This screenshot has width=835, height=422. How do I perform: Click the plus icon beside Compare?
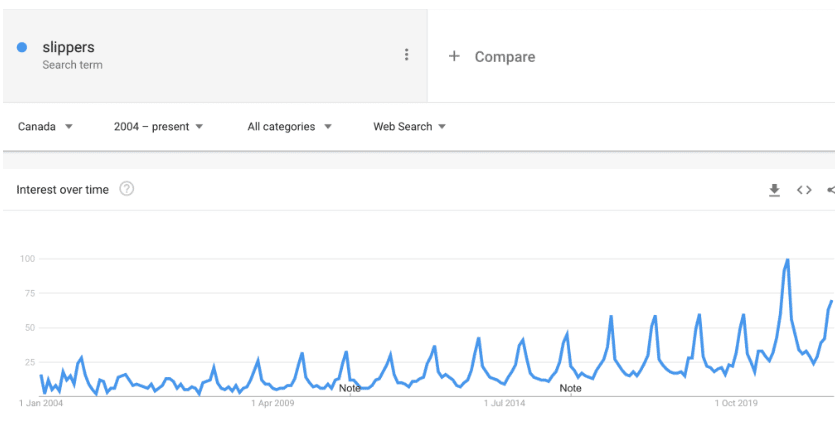pos(454,56)
